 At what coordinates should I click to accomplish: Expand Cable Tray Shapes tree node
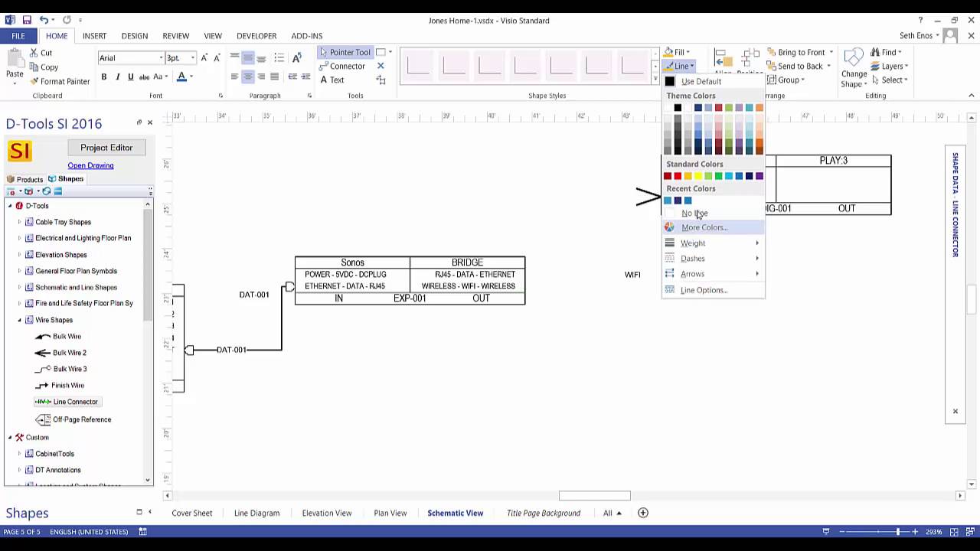click(20, 222)
